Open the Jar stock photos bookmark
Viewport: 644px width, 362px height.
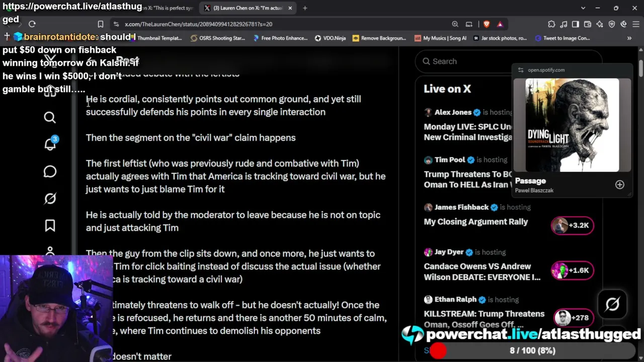[500, 38]
